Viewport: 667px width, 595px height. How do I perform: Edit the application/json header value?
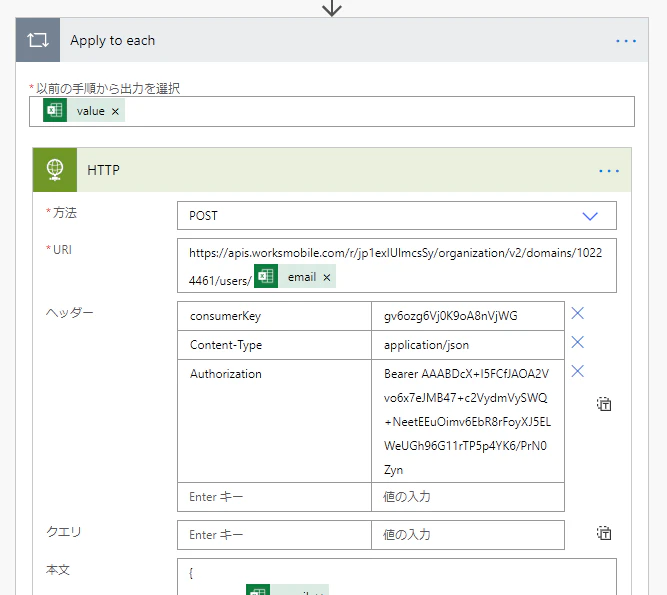tap(468, 345)
